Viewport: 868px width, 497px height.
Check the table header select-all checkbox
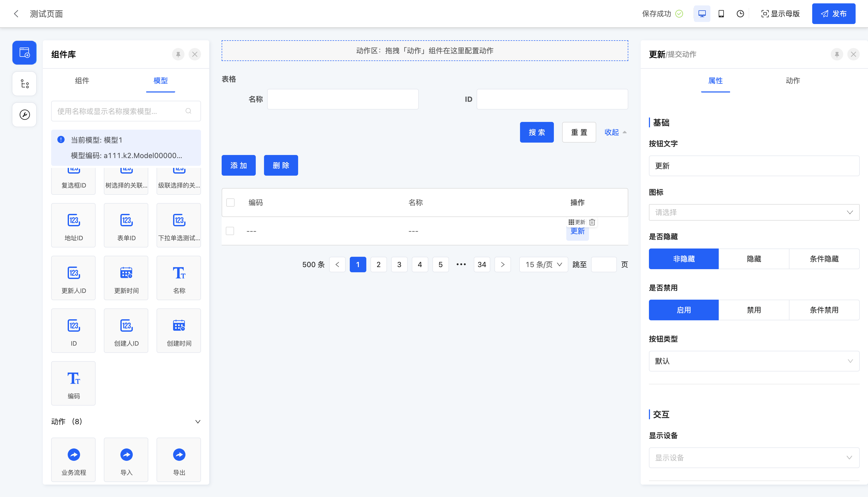(x=230, y=203)
